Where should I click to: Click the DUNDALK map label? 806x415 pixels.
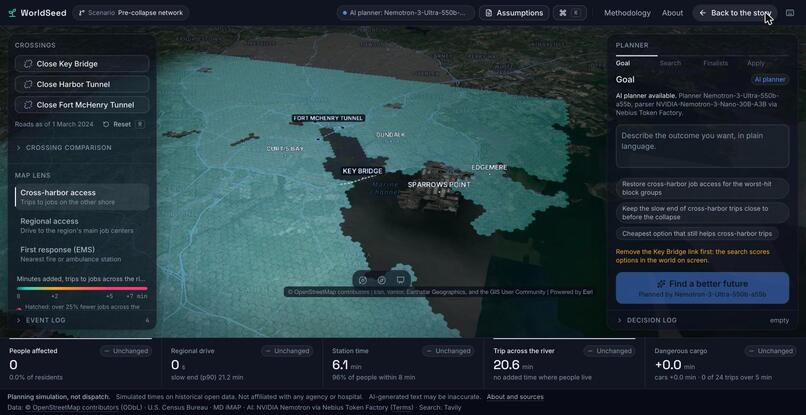pyautogui.click(x=390, y=135)
